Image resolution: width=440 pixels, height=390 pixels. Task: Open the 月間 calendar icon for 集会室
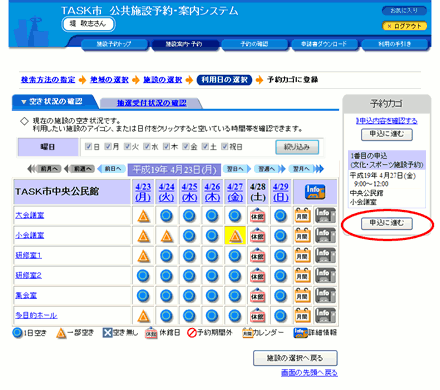point(302,296)
